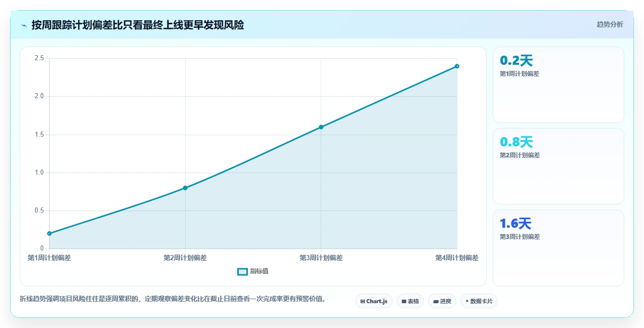
Task: Click the y-axis value 1.0
Action: point(39,173)
